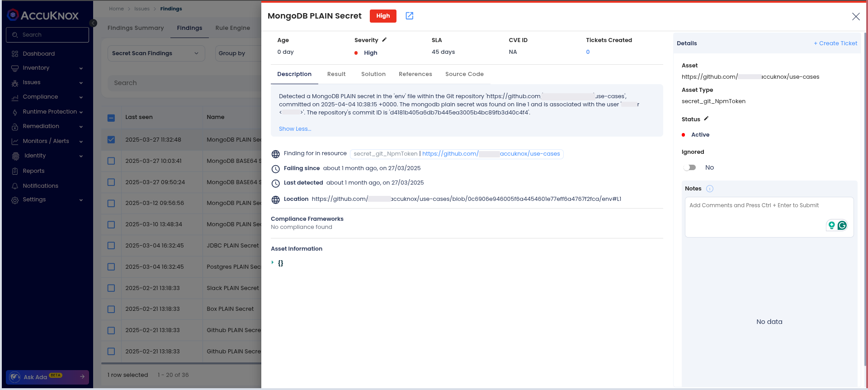
Task: Click the Grammarly icon in notes box
Action: [x=842, y=225]
